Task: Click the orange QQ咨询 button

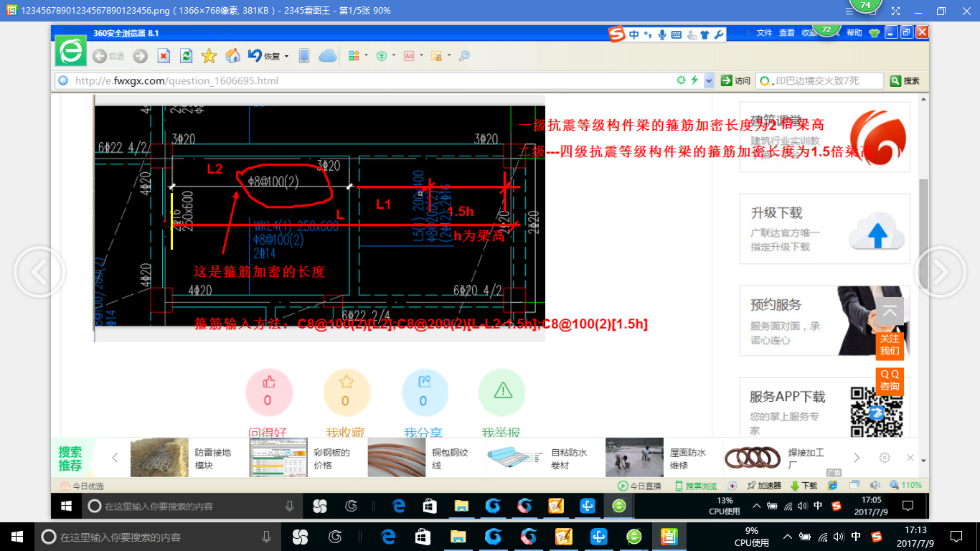Action: pos(890,381)
